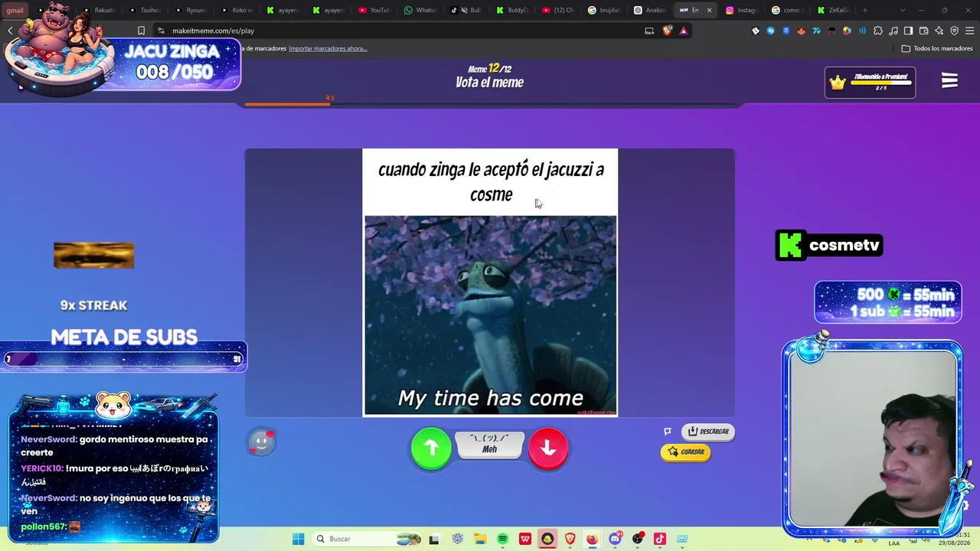Click the orange round timer progress bar
The width and height of the screenshot is (980, 551).
pyautogui.click(x=287, y=103)
